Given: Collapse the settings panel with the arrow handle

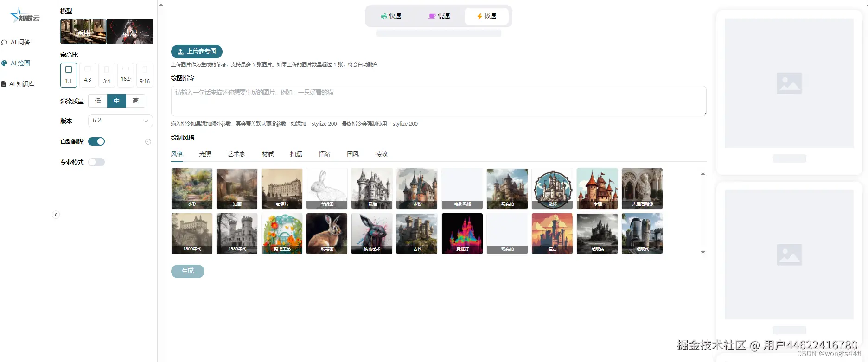Looking at the screenshot, I should 56,215.
